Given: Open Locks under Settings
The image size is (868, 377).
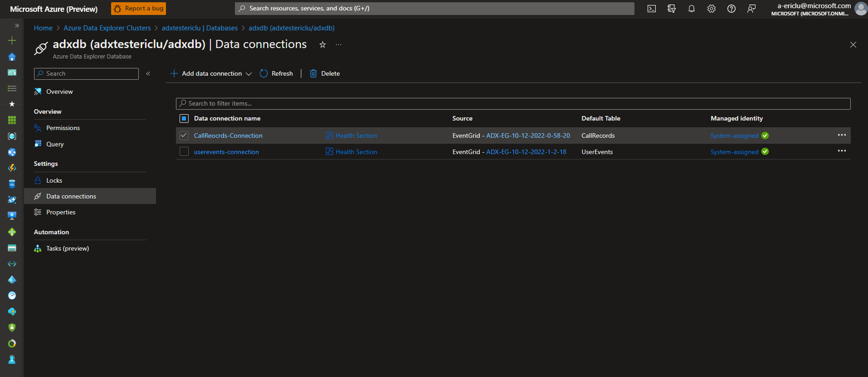Looking at the screenshot, I should [x=54, y=180].
